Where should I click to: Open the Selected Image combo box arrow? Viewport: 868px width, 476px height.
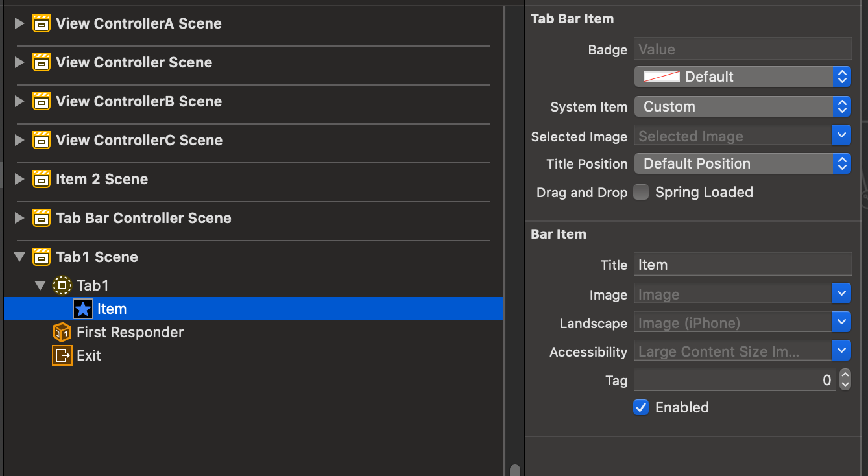(x=841, y=136)
